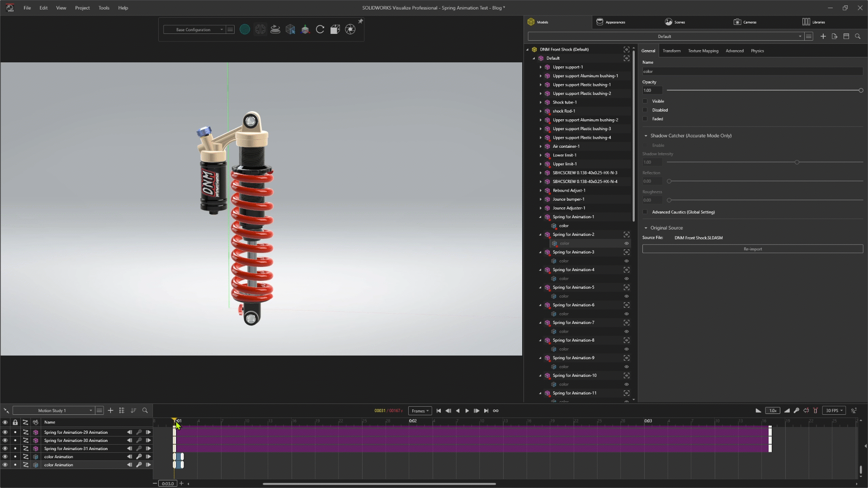Open the animation output settings icon at far right
This screenshot has width=868, height=488.
coord(854,410)
